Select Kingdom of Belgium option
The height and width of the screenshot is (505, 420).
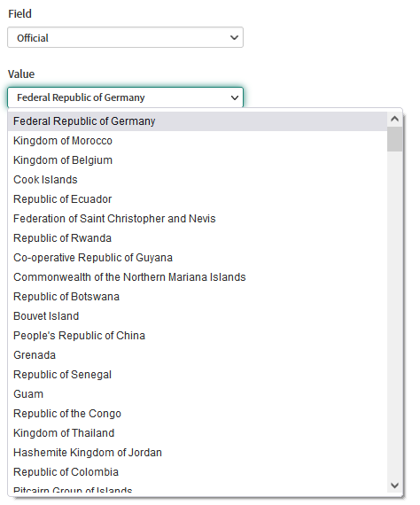198,160
